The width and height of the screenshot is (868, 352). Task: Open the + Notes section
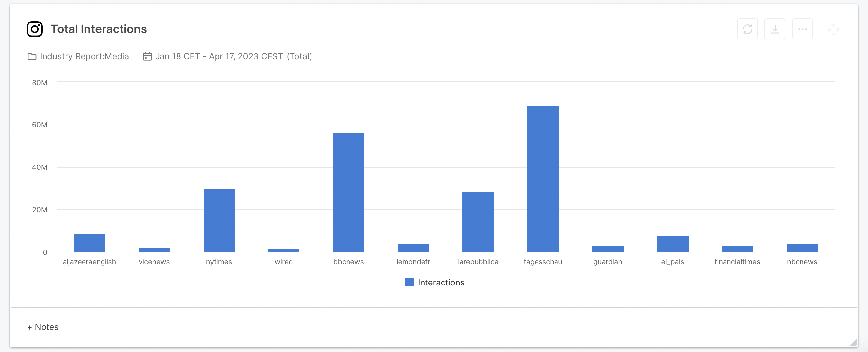click(43, 327)
